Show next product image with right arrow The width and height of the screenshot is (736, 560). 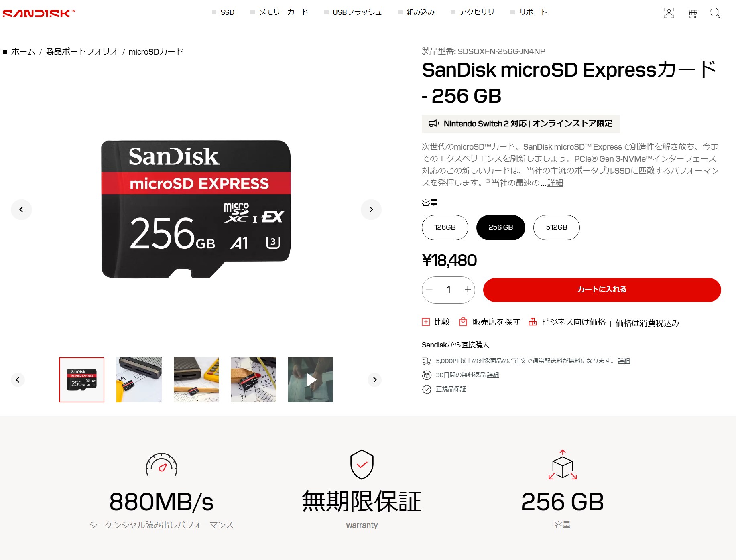point(371,209)
